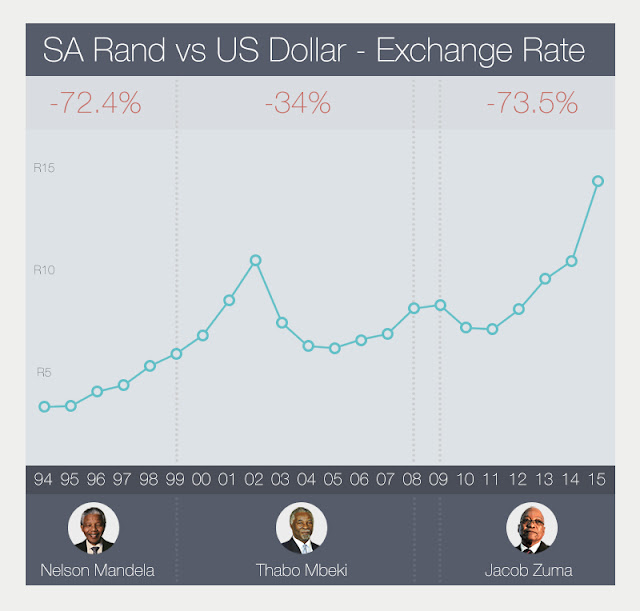The height and width of the screenshot is (611, 640).
Task: Select year 15 on the timeline axis
Action: coord(597,481)
